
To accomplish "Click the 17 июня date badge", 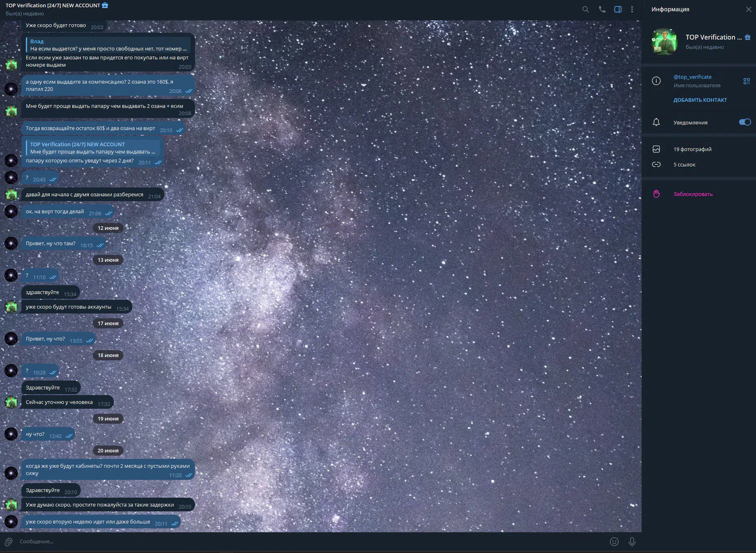I will tap(108, 323).
